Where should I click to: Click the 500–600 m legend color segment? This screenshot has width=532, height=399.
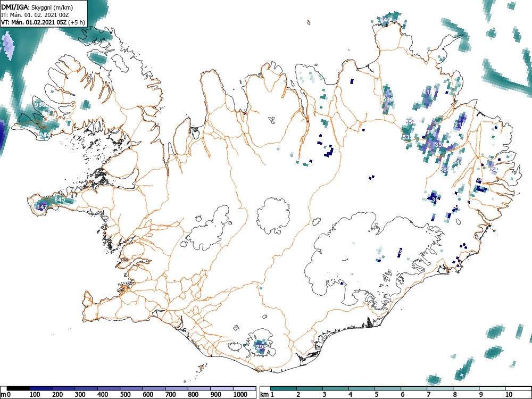point(131,388)
